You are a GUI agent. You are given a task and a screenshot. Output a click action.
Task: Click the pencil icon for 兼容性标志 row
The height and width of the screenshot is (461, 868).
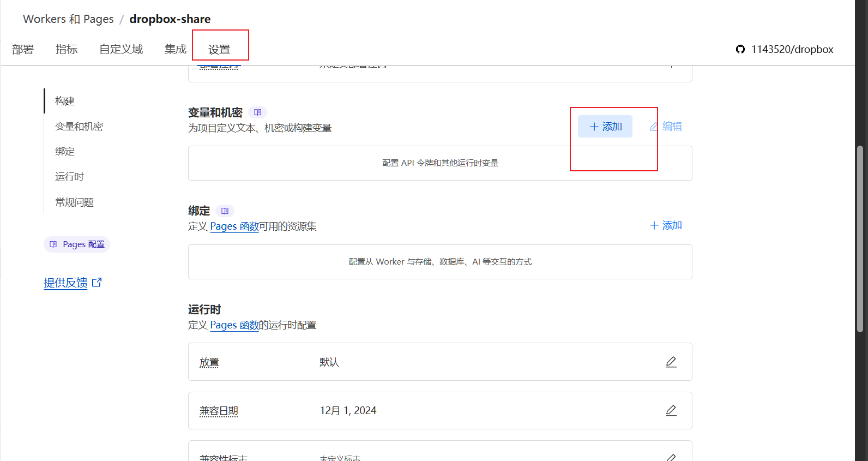pyautogui.click(x=671, y=457)
